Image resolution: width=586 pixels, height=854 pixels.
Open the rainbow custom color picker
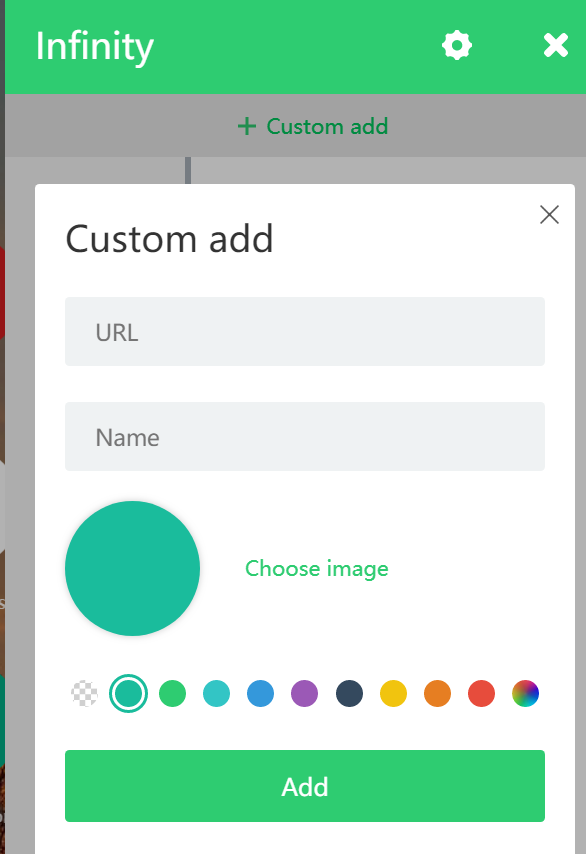click(526, 694)
